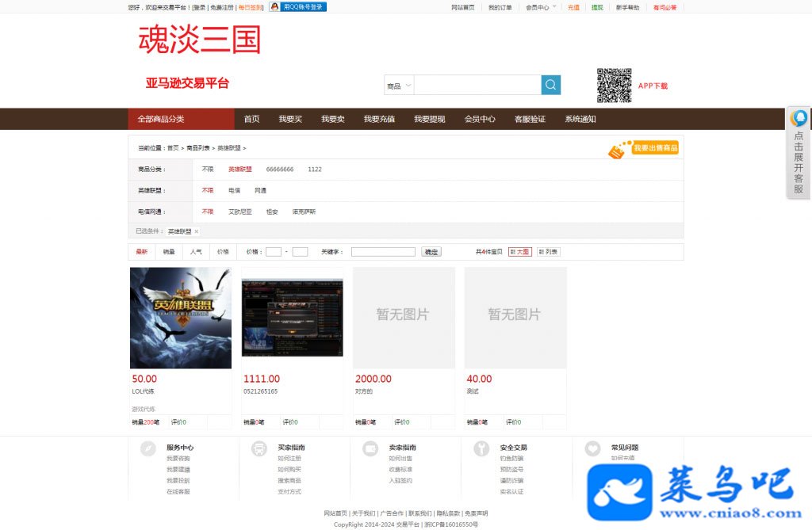
Task: Select server 祖安
Action: 272,212
